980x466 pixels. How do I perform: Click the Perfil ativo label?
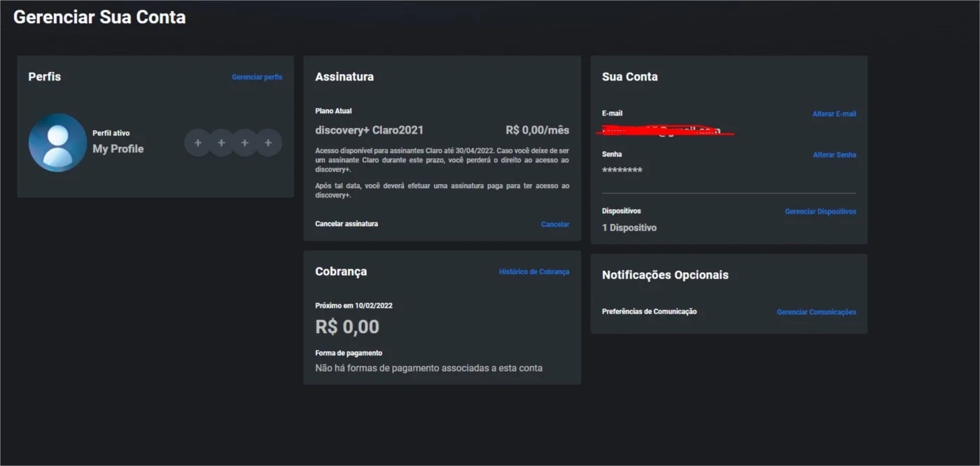pyautogui.click(x=111, y=133)
